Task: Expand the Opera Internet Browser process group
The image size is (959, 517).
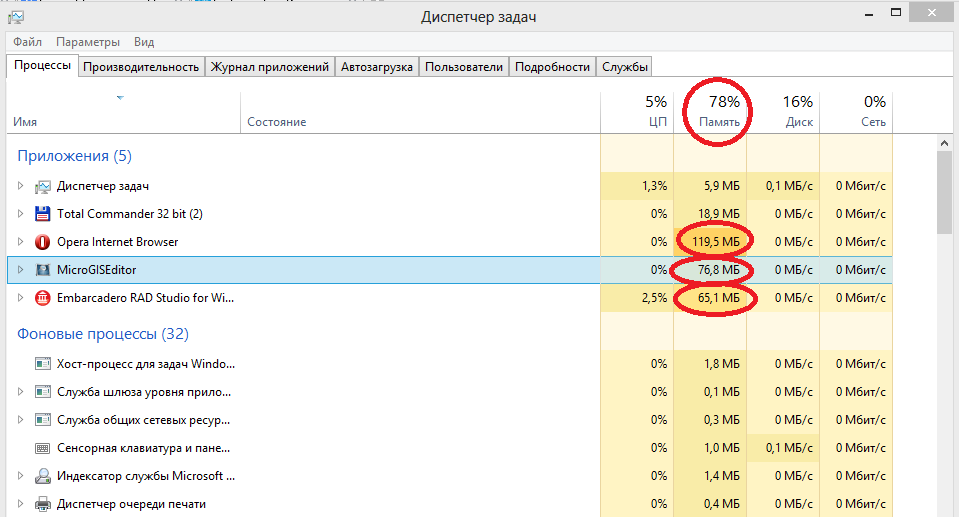Action: coord(20,242)
